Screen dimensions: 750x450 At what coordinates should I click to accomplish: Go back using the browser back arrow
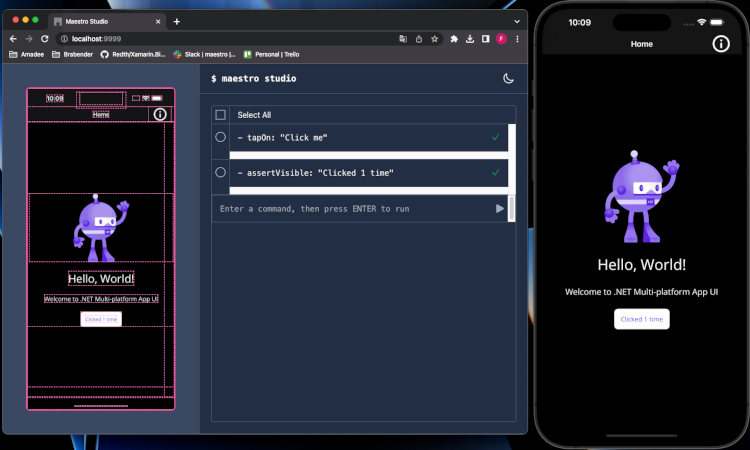13,38
